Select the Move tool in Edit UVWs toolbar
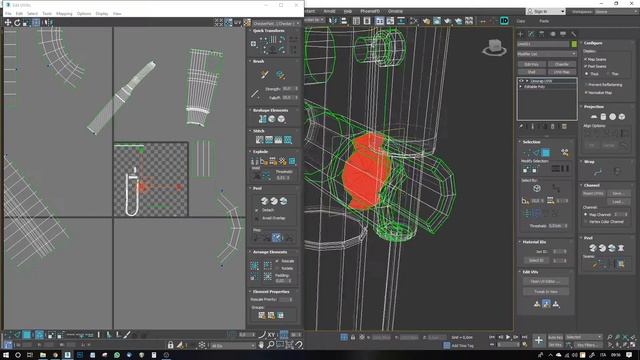 (x=8, y=23)
